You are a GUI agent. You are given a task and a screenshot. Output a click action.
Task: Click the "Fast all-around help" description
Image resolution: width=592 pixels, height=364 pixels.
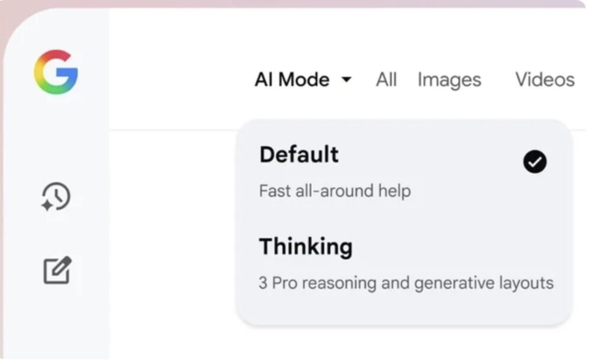[334, 191]
